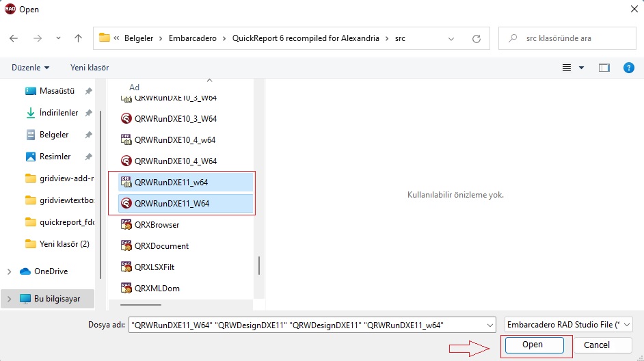Sort files by Ad column header
This screenshot has height=361, width=644.
134,87
